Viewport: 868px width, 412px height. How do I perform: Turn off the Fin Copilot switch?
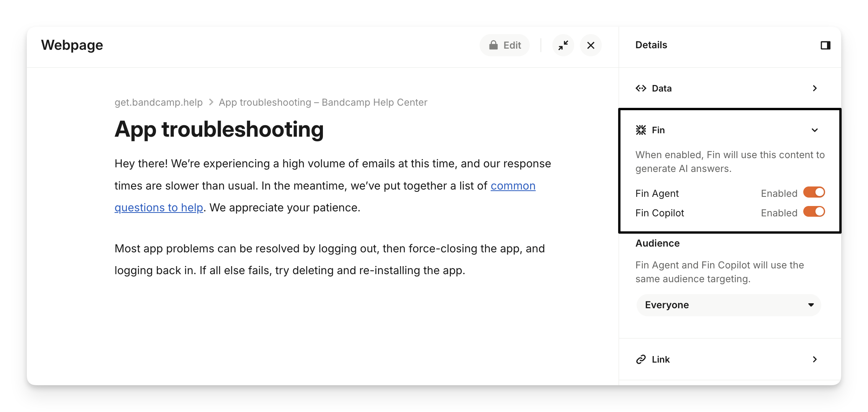(x=814, y=212)
